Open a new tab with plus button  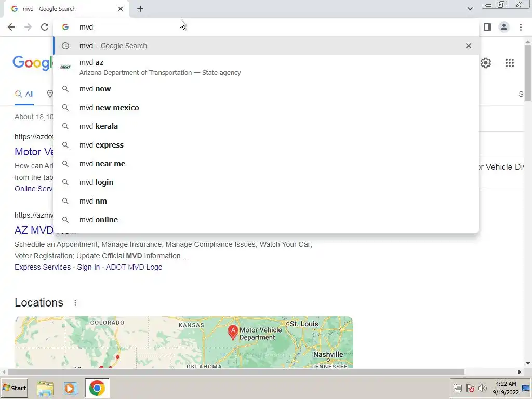140,9
